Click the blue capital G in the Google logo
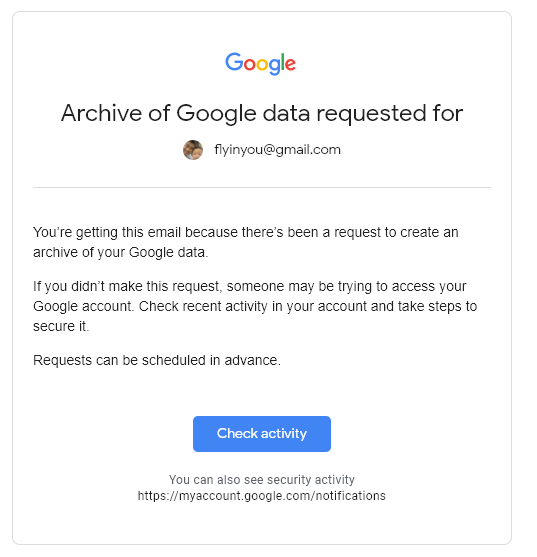Screen dimensions: 537x557 tap(234, 62)
